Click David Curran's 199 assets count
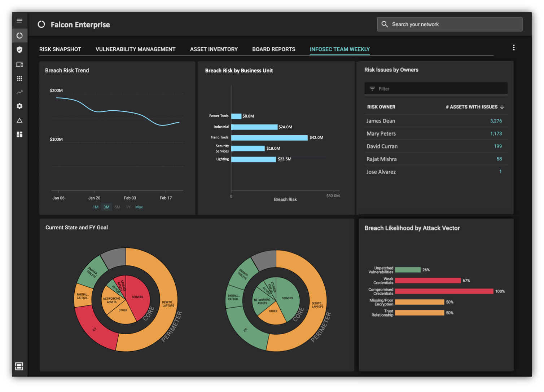 (498, 146)
